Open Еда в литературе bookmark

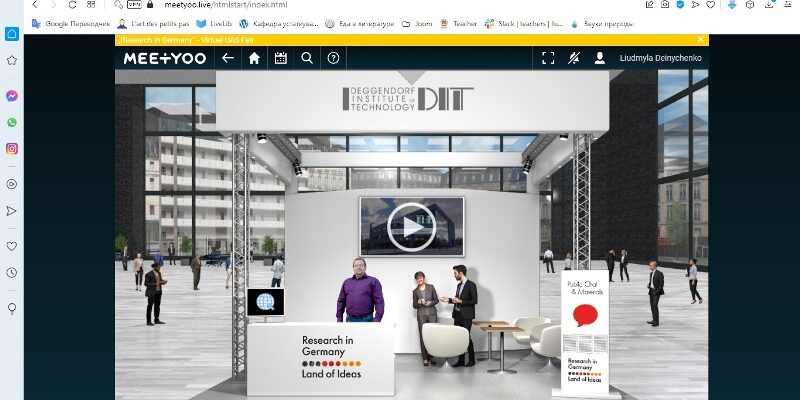point(360,23)
